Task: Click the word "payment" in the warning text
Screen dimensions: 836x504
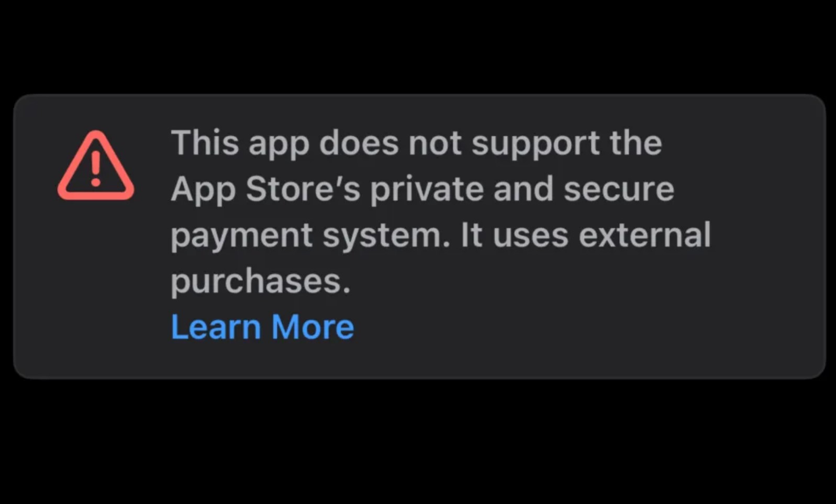Action: [x=242, y=237]
